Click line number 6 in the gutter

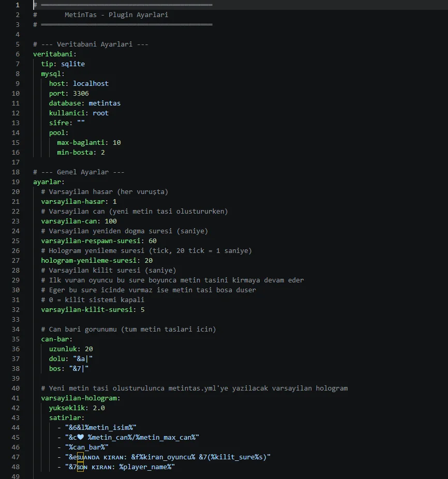[x=18, y=54]
